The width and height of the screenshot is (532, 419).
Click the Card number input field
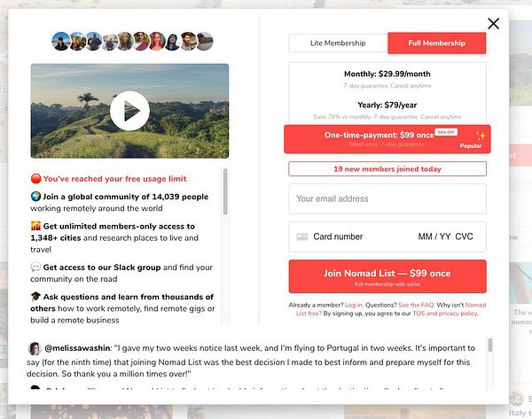pyautogui.click(x=355, y=237)
